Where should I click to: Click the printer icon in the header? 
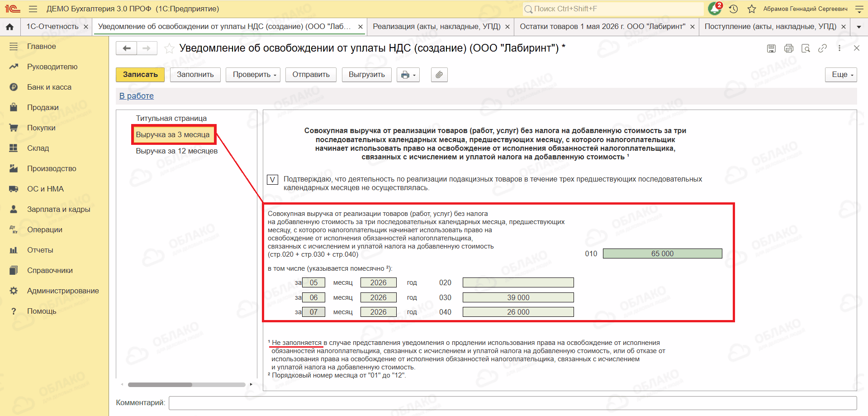(x=789, y=48)
